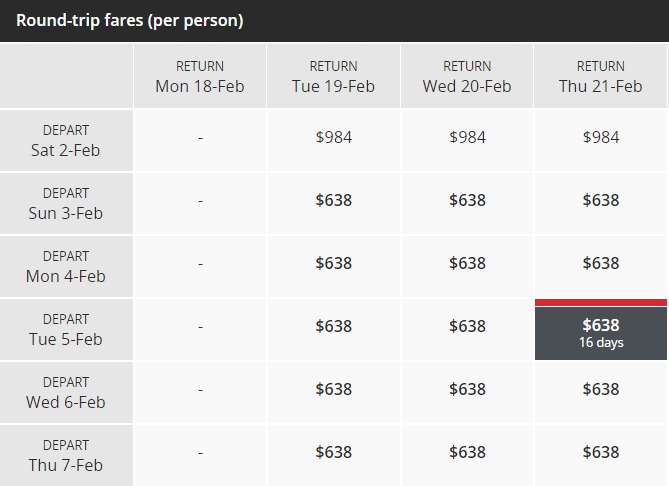Click the Return Mon 18-Feb column header
669x486 pixels.
pyautogui.click(x=200, y=76)
